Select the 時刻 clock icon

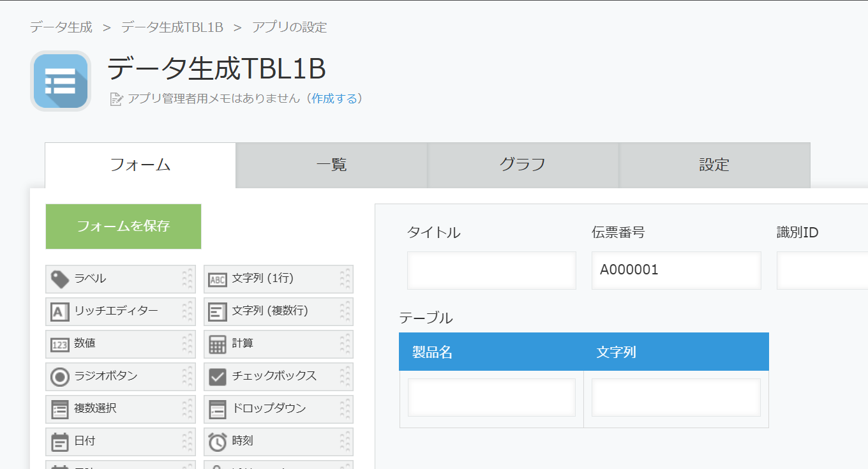(218, 442)
